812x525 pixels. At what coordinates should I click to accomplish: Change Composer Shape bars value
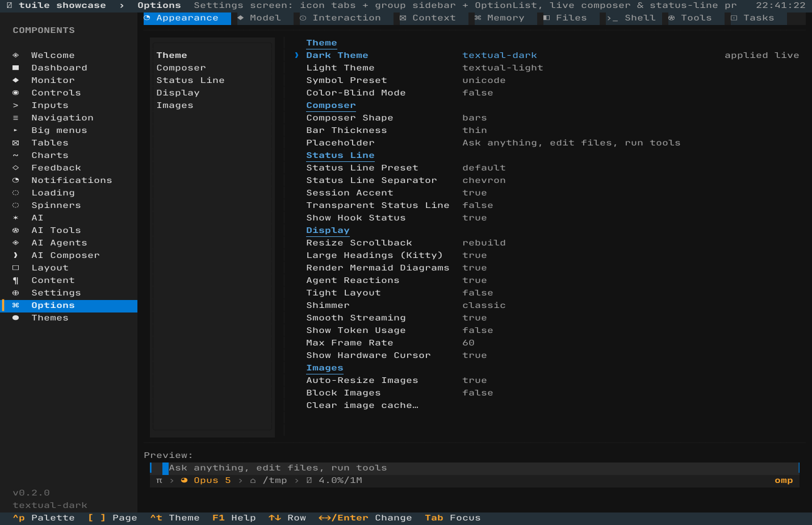[474, 118]
